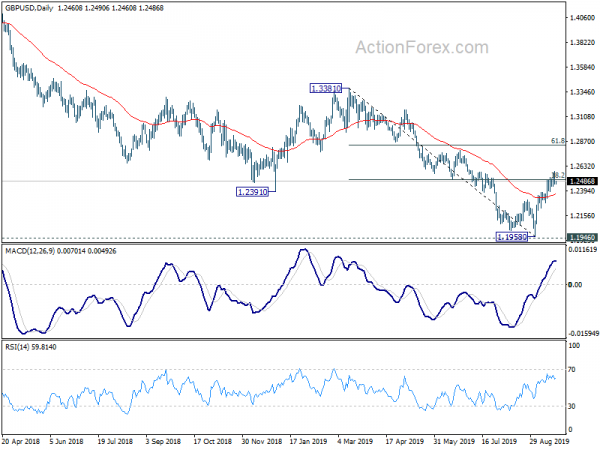Click the RSI 30 level label
600x450 pixels.
pyautogui.click(x=572, y=406)
